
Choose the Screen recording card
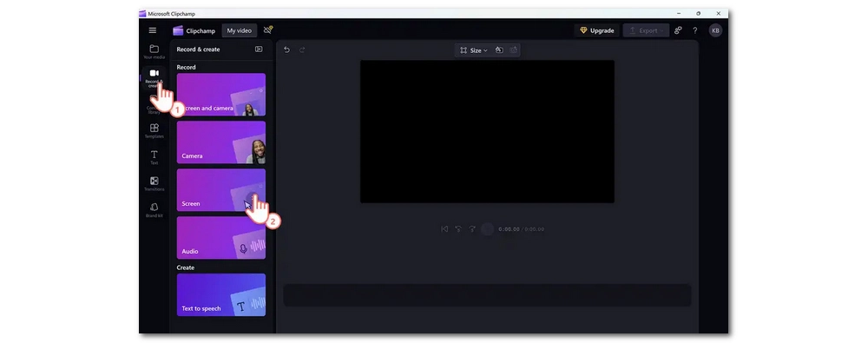[220, 190]
